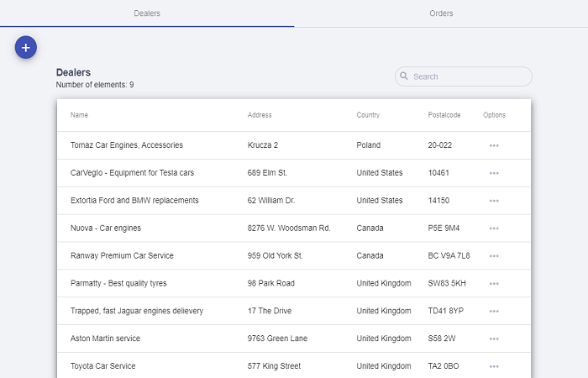Open options for Aston Martin service

[494, 339]
